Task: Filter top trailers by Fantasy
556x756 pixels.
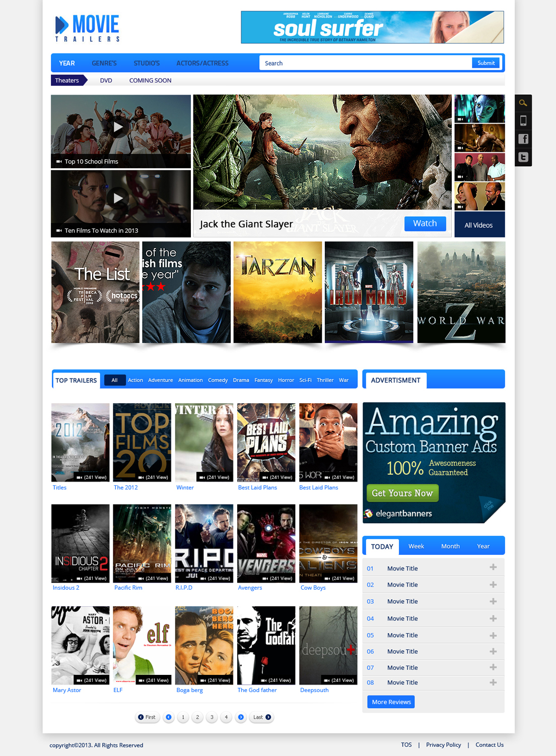Action: (x=263, y=380)
